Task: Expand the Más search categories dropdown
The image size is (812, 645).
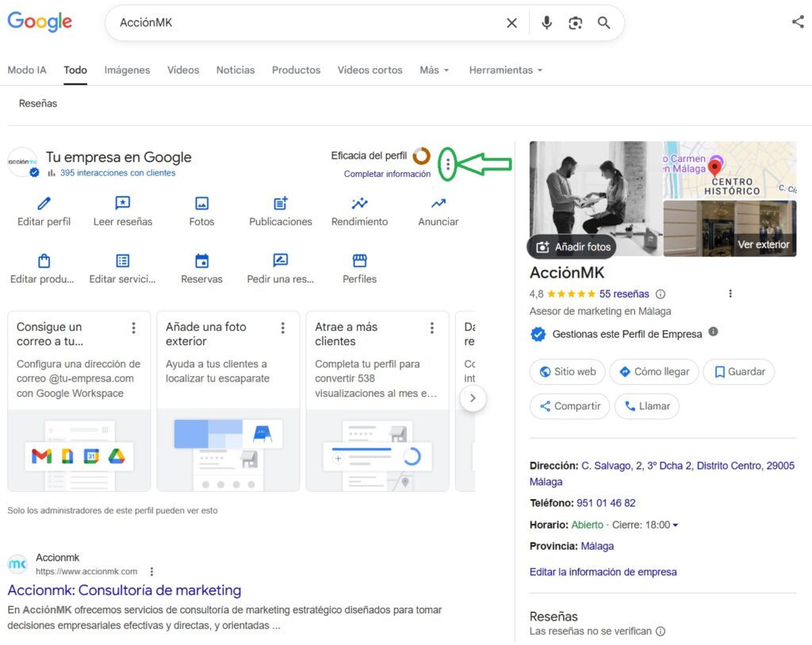Action: 434,70
